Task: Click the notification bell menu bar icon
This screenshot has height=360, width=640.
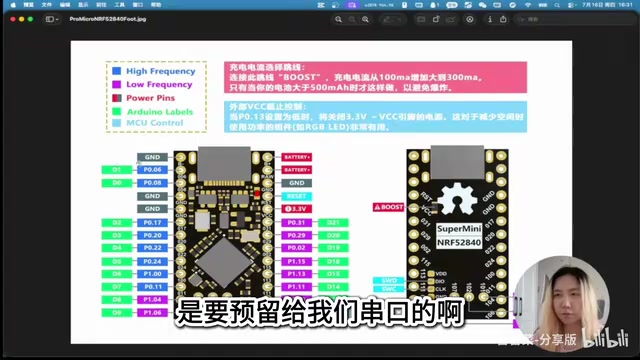Action: [x=434, y=5]
